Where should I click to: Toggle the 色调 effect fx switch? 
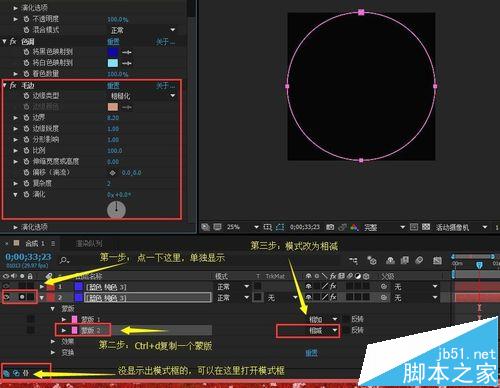[13, 41]
